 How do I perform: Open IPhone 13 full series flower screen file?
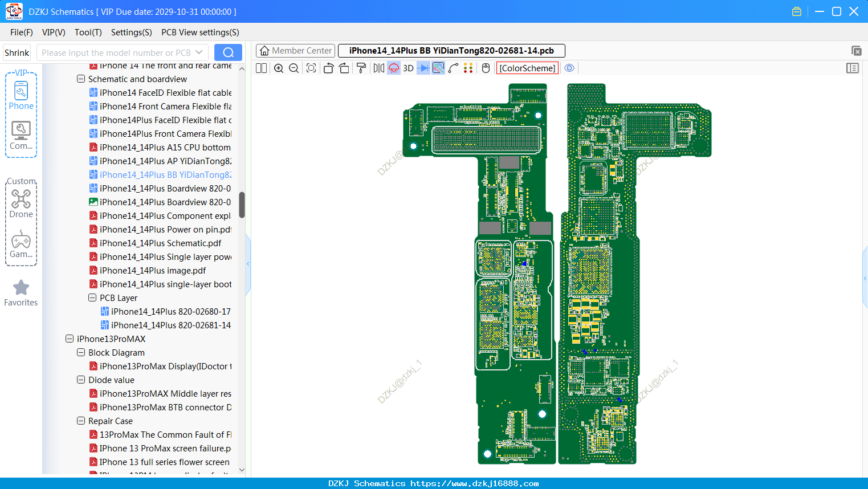tap(160, 462)
